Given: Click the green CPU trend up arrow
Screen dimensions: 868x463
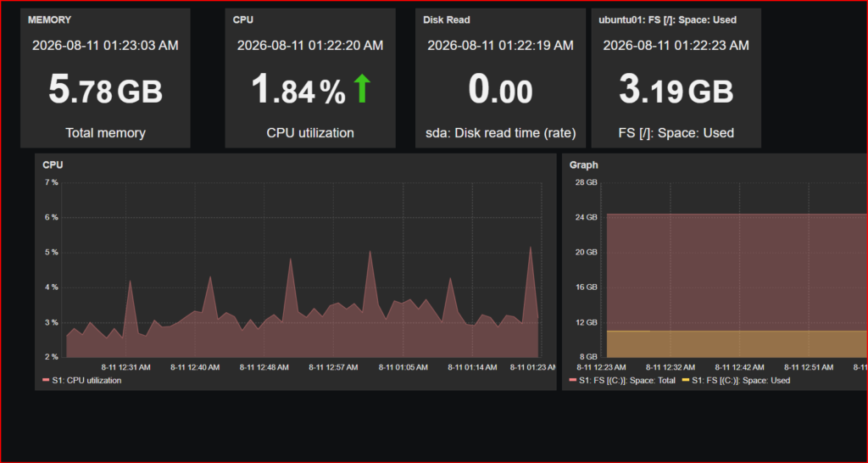Looking at the screenshot, I should pos(362,90).
